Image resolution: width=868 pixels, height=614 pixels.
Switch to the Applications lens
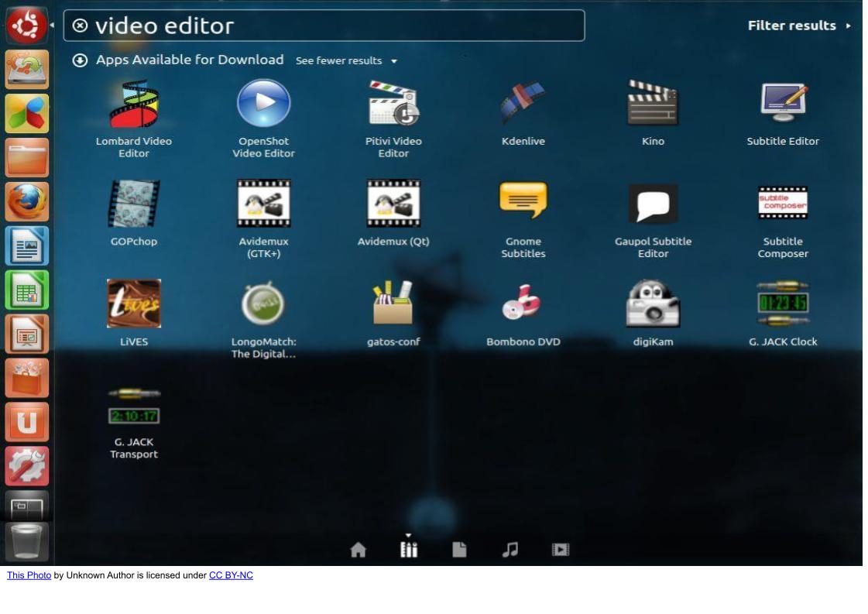point(409,549)
